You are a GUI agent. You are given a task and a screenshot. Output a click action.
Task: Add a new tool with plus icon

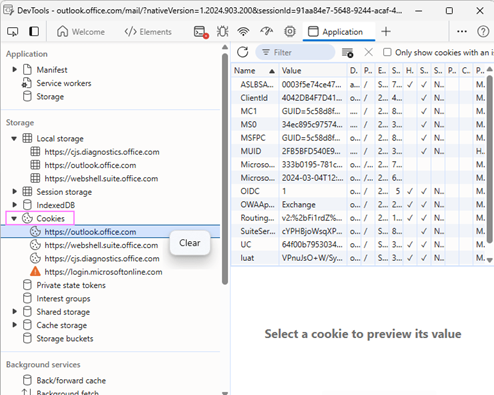coord(386,32)
